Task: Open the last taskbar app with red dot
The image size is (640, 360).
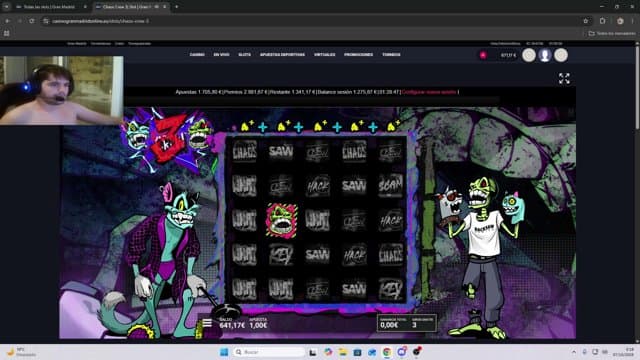Action: [x=417, y=351]
